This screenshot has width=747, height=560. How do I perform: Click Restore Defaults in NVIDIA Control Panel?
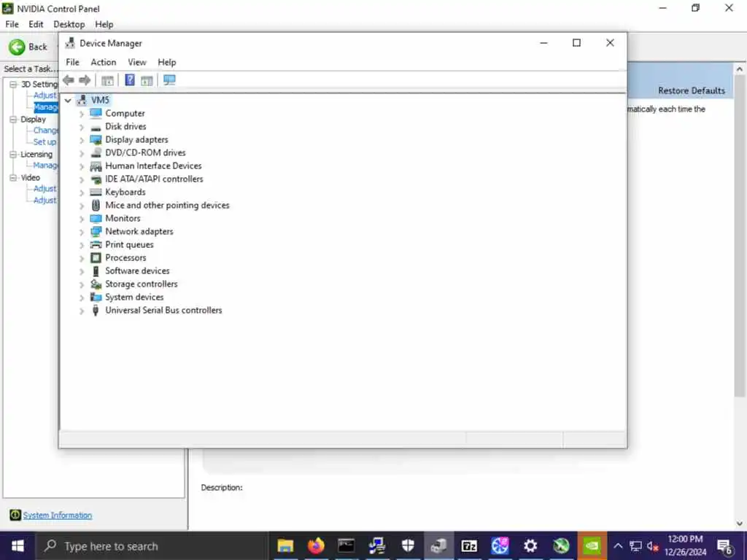click(692, 90)
